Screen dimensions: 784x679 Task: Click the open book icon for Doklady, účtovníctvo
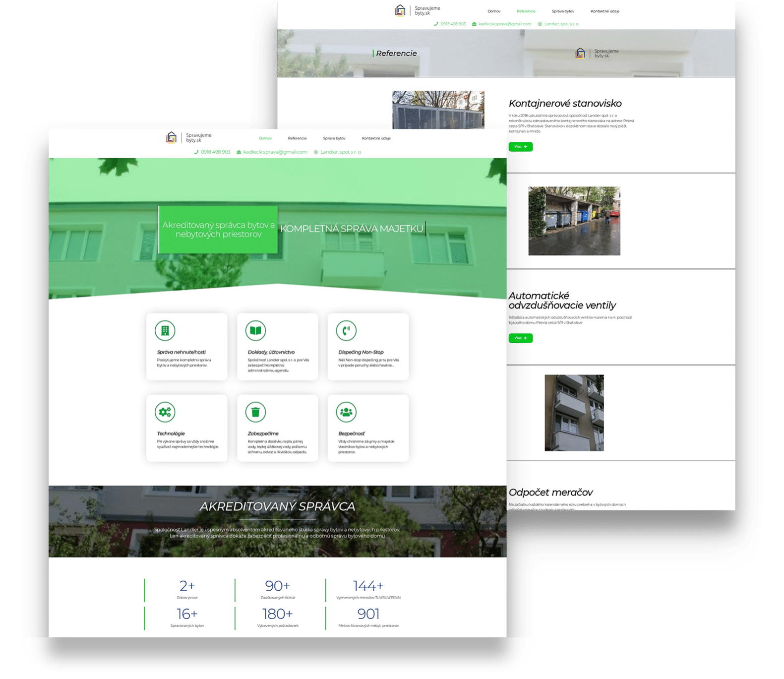coord(255,330)
